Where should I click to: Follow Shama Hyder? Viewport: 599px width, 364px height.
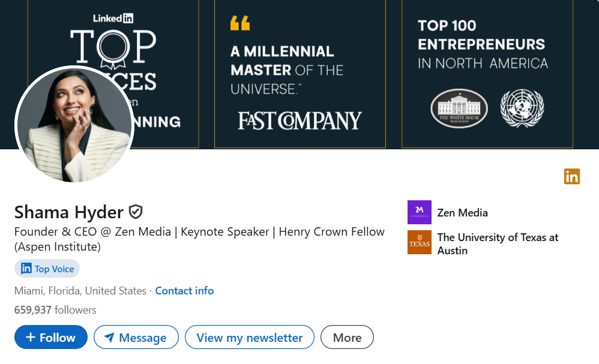click(51, 337)
